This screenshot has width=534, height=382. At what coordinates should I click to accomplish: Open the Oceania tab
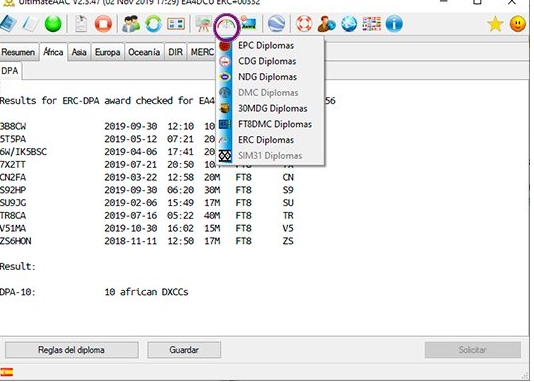pyautogui.click(x=144, y=52)
